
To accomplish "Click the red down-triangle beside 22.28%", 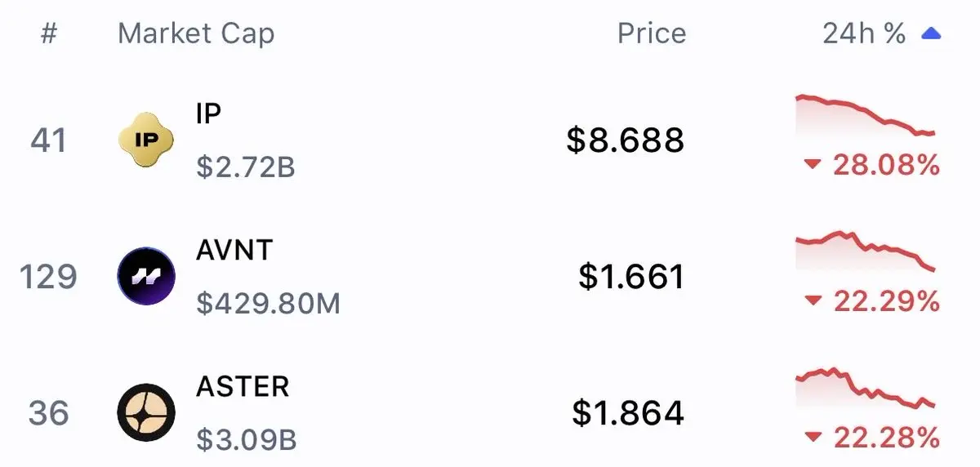I will pos(812,438).
